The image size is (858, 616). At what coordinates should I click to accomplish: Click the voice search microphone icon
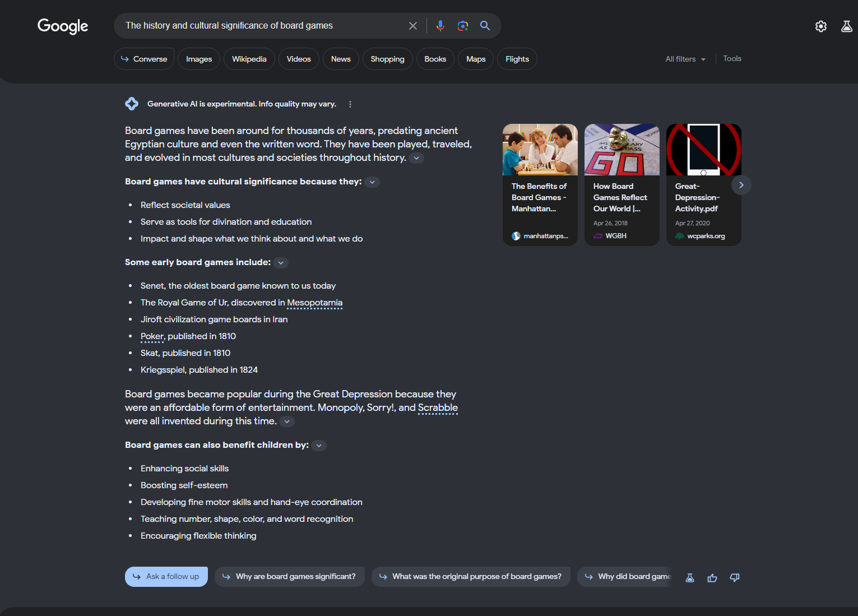(x=440, y=26)
